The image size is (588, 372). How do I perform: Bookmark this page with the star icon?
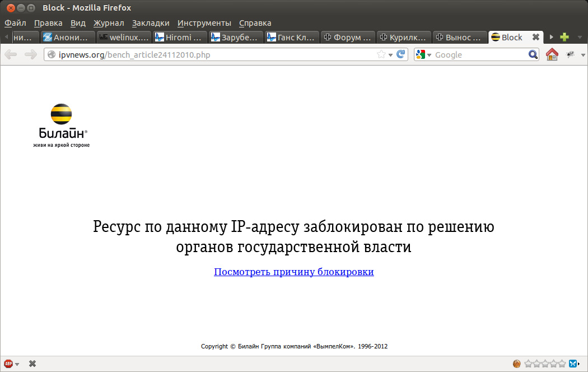[x=381, y=54]
